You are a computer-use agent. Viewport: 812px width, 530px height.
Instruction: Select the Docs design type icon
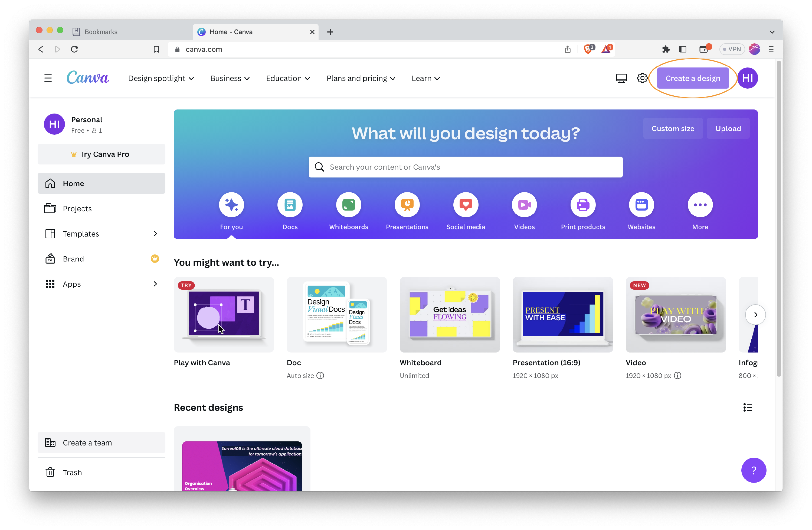click(x=290, y=205)
